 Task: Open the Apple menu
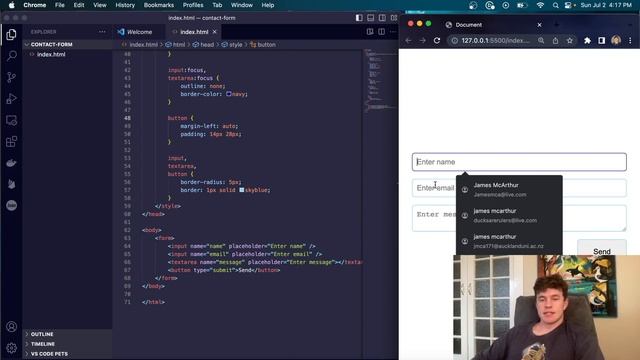click(11, 5)
